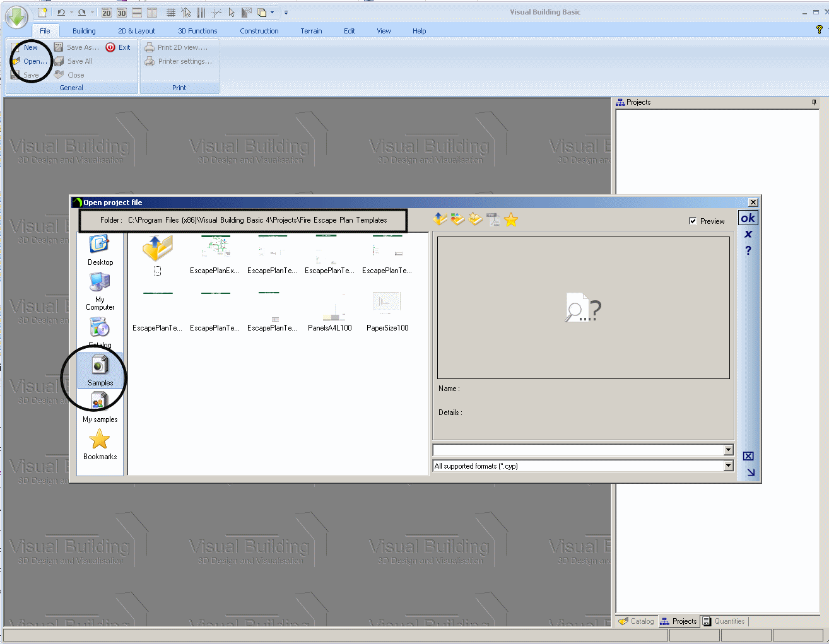829x644 pixels.
Task: Open the Terrain ribbon tab
Action: click(311, 31)
